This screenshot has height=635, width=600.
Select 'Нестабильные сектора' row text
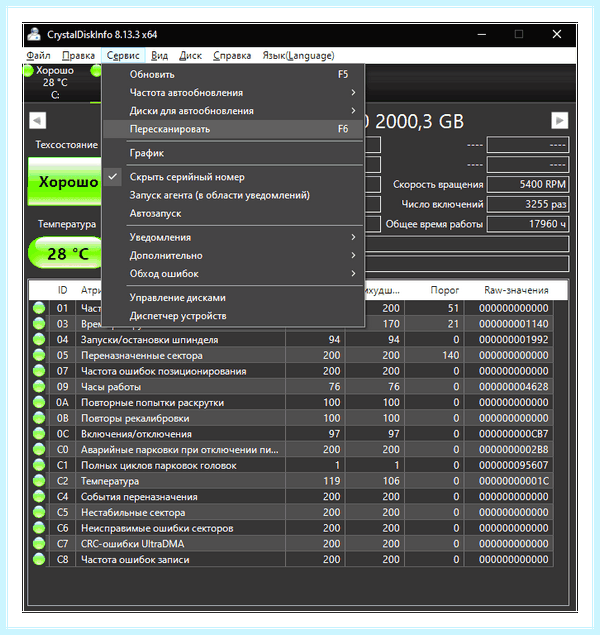pyautogui.click(x=133, y=513)
